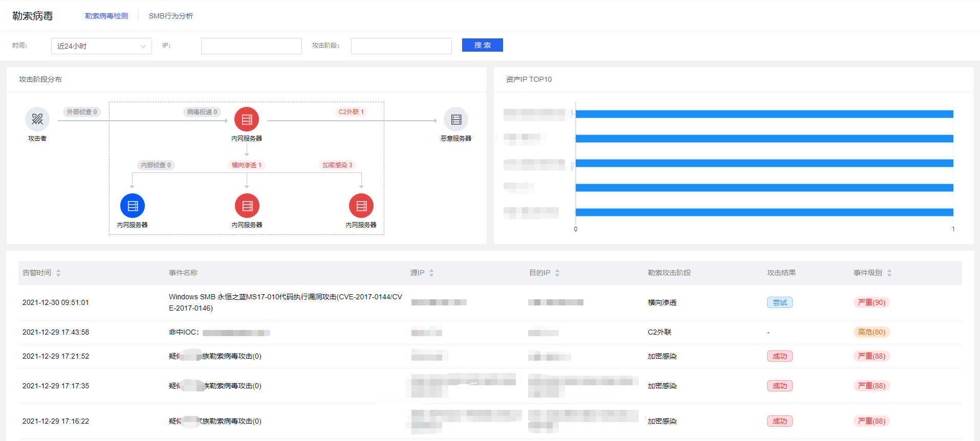Click the blue 搜索 search button
Image resolution: width=980 pixels, height=441 pixels.
click(x=482, y=45)
